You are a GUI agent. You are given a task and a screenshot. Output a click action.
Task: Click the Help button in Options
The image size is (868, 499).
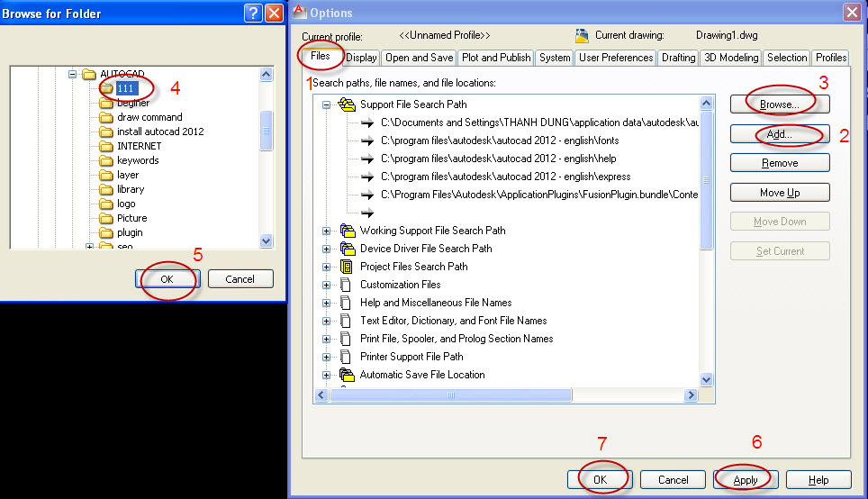(818, 479)
